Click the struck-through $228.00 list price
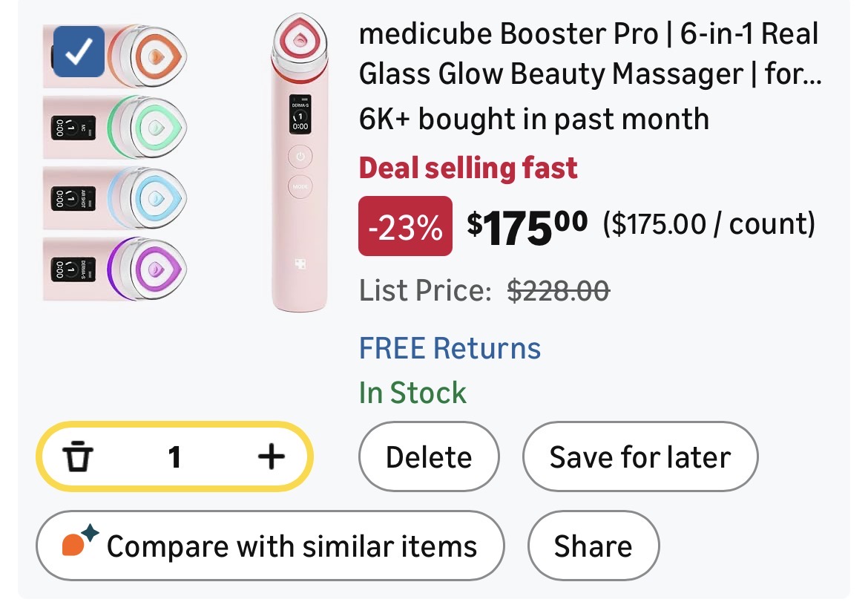 pos(558,290)
